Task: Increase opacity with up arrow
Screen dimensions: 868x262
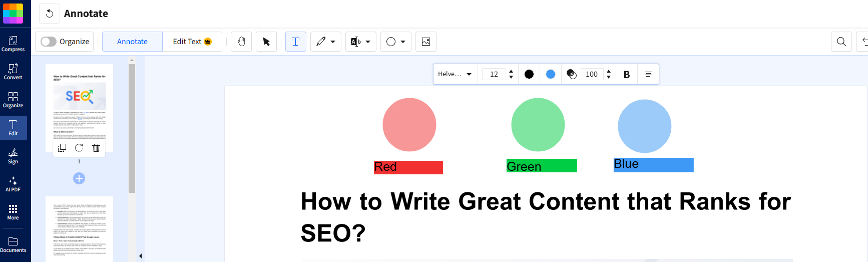Action: click(x=609, y=72)
